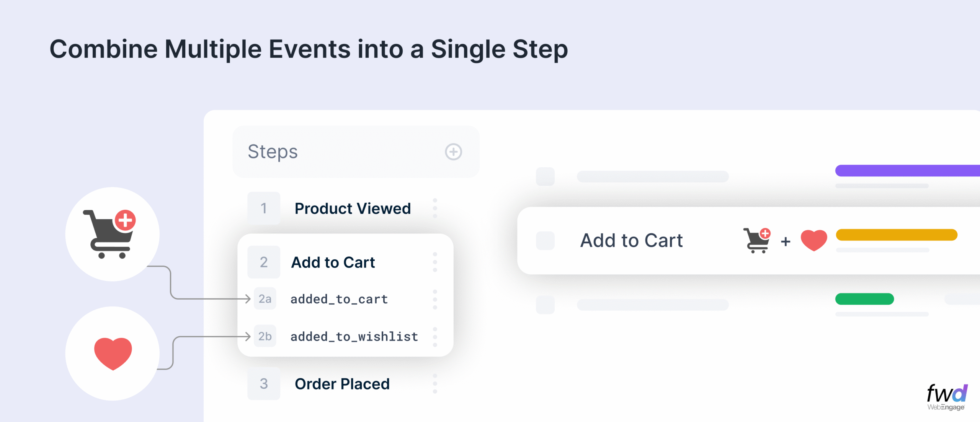Open three-dot menu for Add to Cart step
Screen dimensions: 980x422
435,262
